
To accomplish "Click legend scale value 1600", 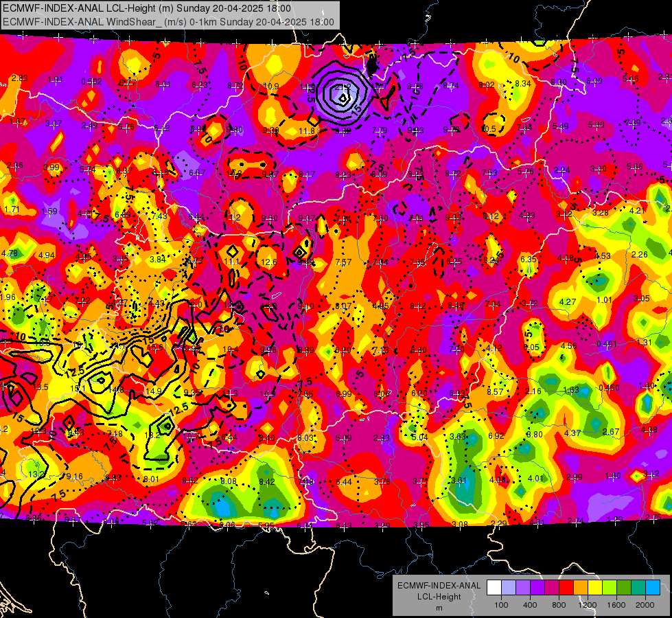I will [x=616, y=605].
